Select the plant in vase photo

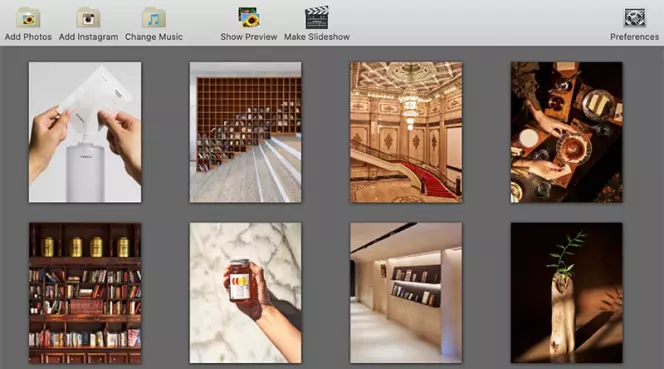(x=567, y=293)
